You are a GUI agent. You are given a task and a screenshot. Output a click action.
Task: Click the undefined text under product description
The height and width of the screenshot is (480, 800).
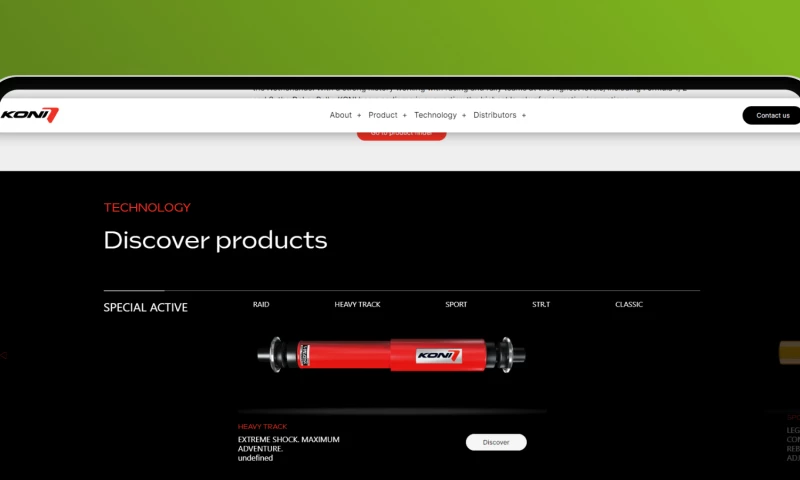[x=255, y=458]
